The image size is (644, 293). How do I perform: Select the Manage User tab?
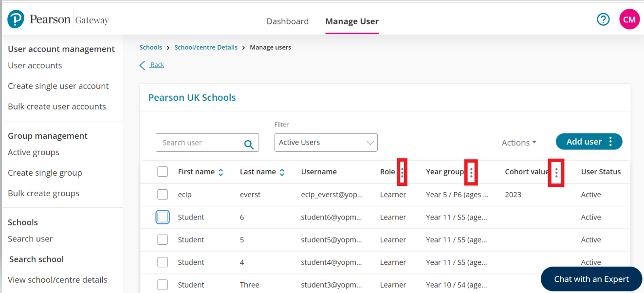(351, 21)
